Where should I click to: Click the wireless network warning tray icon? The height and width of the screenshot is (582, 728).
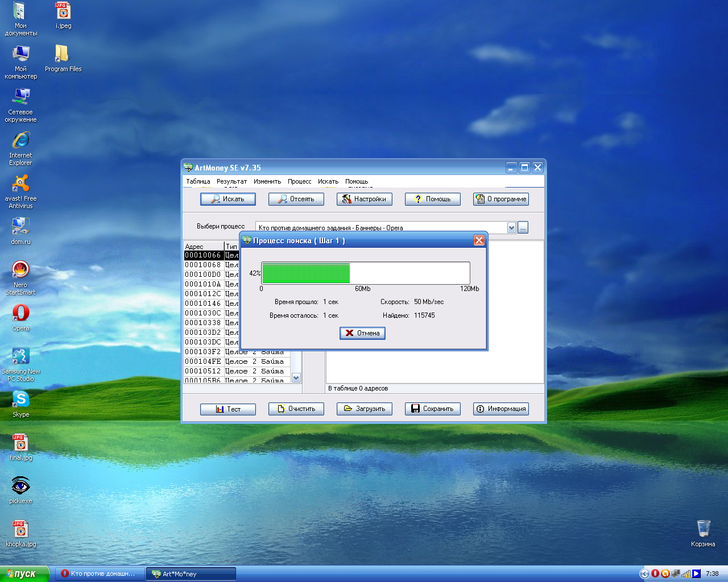click(x=686, y=574)
